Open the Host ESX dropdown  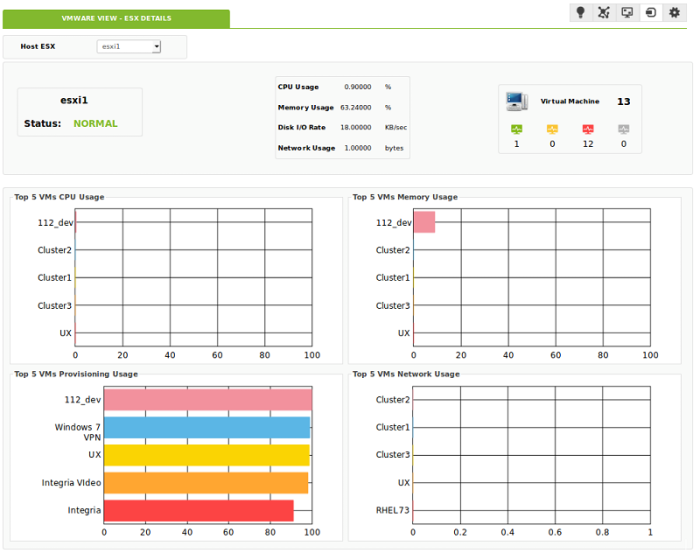coord(129,46)
